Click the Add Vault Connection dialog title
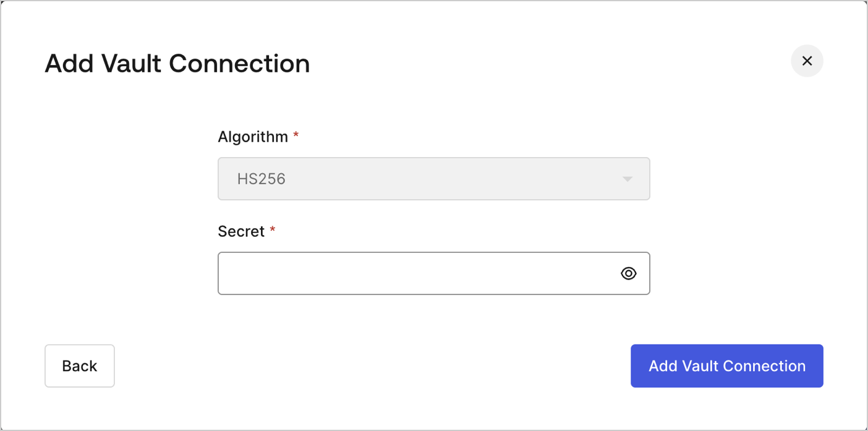This screenshot has height=431, width=868. point(177,63)
